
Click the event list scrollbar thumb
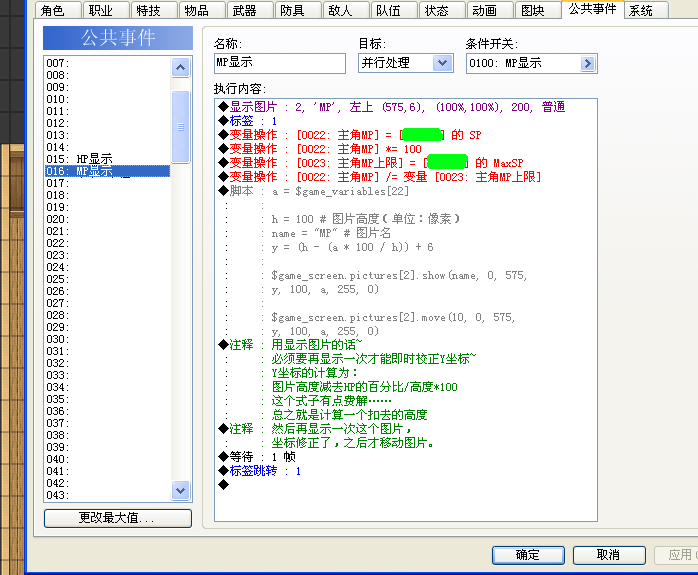180,127
